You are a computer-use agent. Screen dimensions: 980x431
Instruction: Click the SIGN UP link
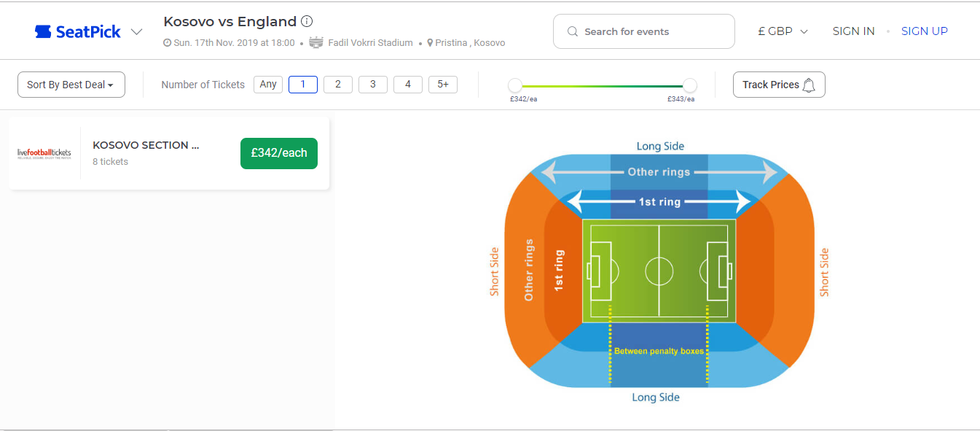924,31
